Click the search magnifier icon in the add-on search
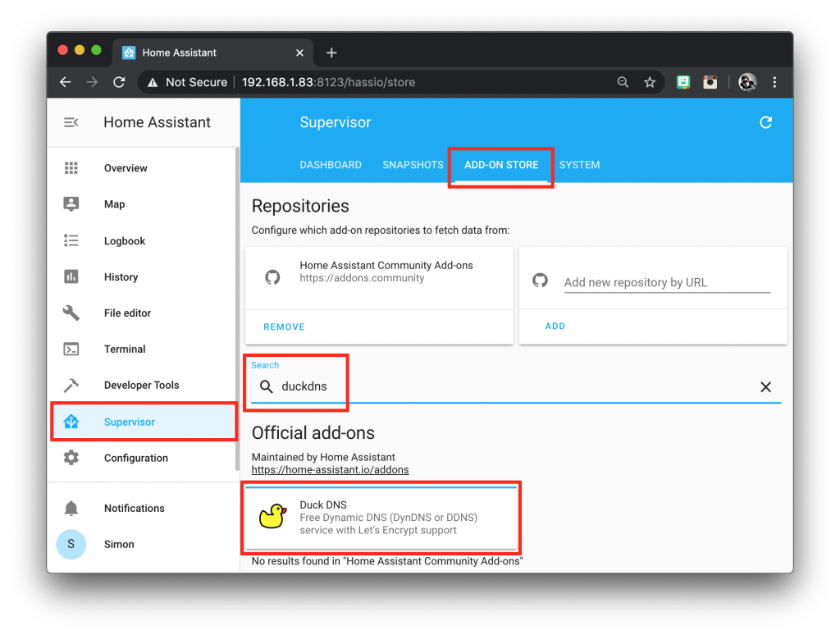This screenshot has height=635, width=840. pos(266,386)
